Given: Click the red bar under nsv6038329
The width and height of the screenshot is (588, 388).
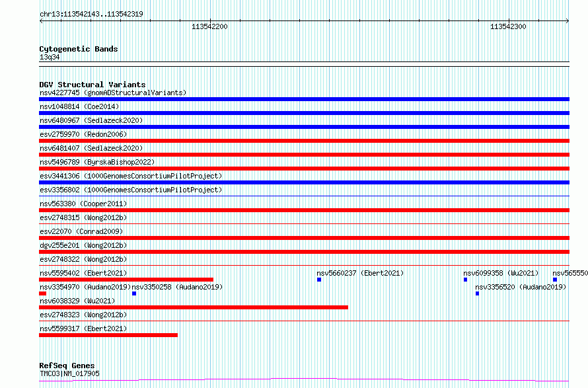Looking at the screenshot, I should (194, 307).
